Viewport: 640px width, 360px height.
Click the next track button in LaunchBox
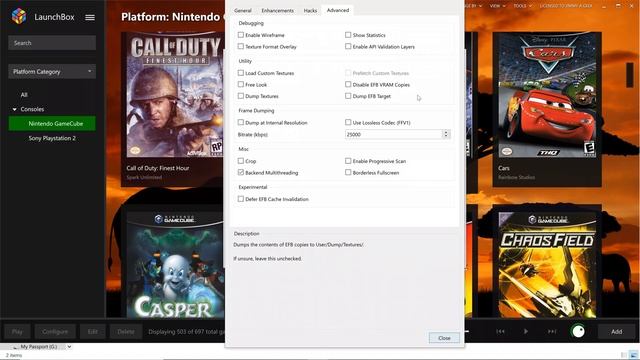pyautogui.click(x=552, y=331)
